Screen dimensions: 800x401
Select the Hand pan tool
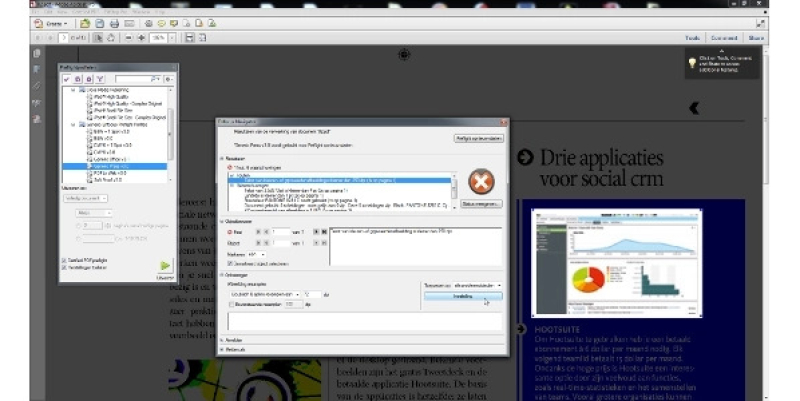(x=110, y=38)
